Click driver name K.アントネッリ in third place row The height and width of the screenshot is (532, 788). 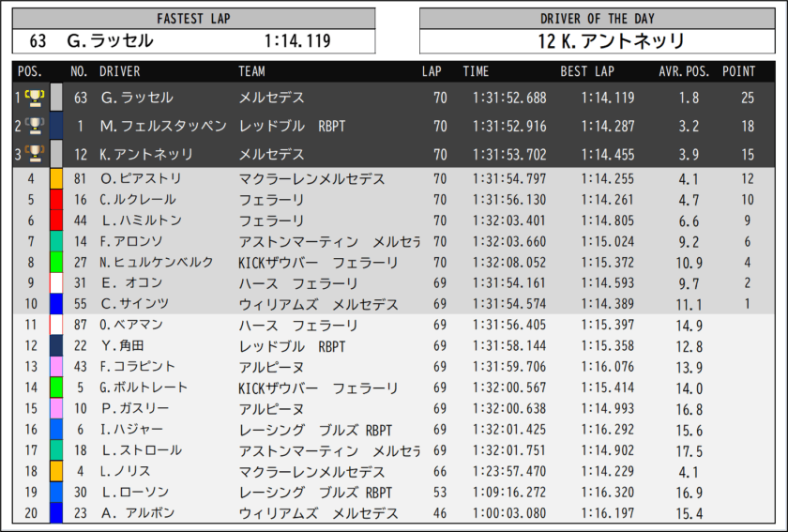pyautogui.click(x=146, y=154)
